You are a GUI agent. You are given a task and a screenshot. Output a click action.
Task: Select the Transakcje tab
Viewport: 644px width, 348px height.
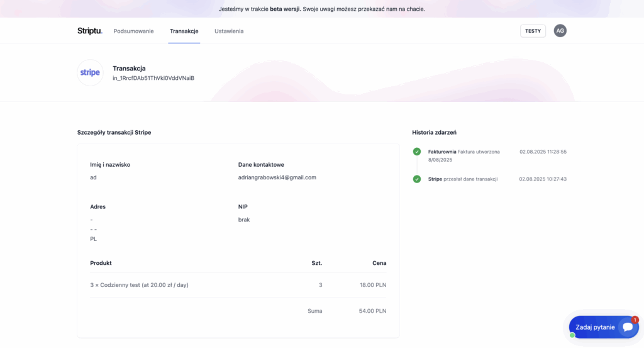pos(184,31)
